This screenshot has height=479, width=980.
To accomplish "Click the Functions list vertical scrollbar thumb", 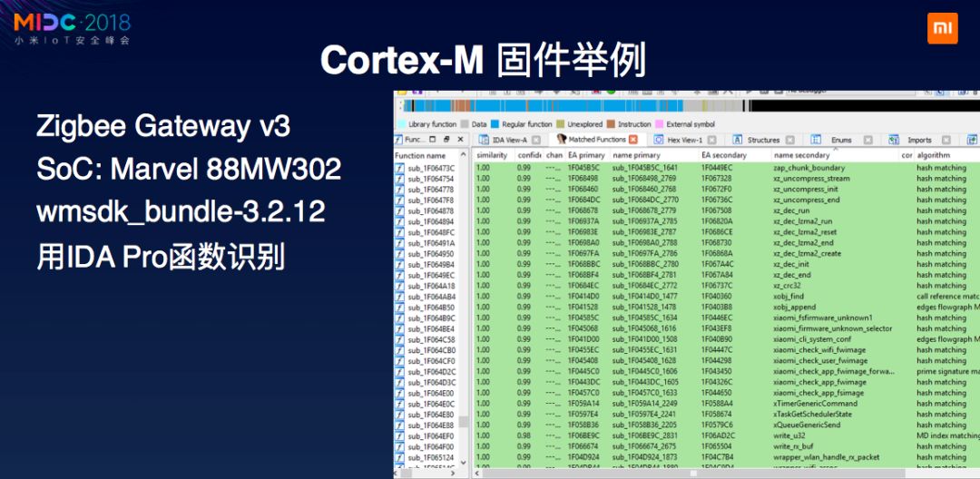I will tap(463, 421).
